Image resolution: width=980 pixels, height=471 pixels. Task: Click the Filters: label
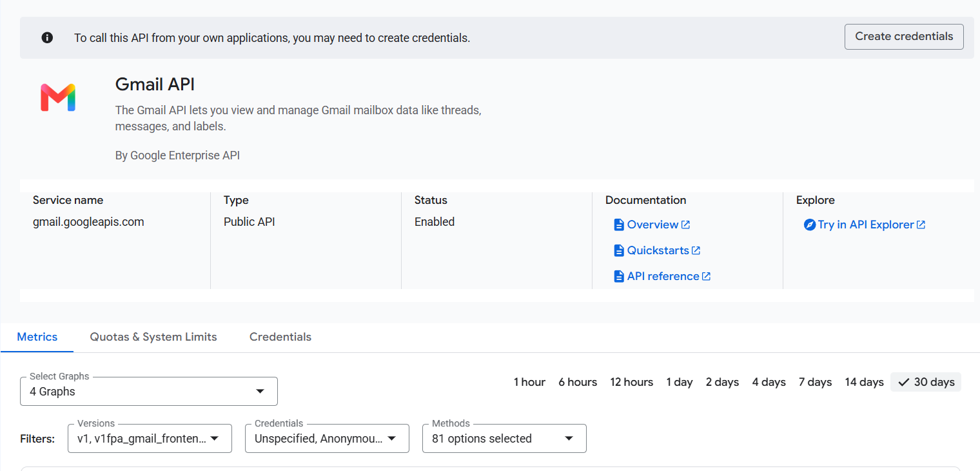pos(37,439)
